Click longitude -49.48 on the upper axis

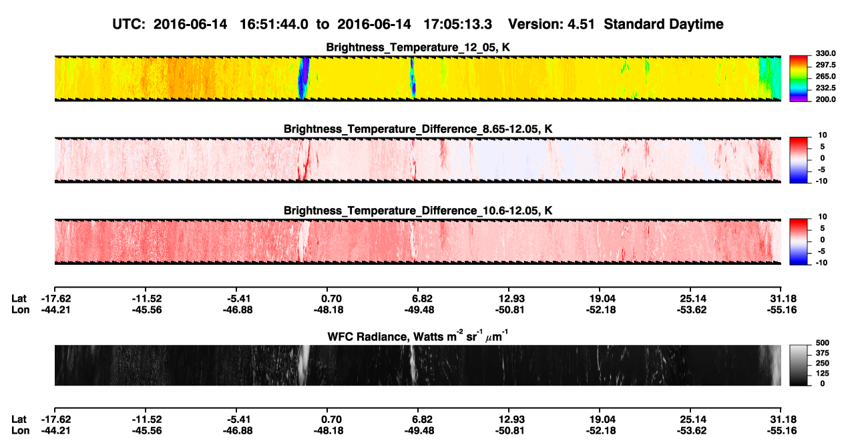pos(418,310)
